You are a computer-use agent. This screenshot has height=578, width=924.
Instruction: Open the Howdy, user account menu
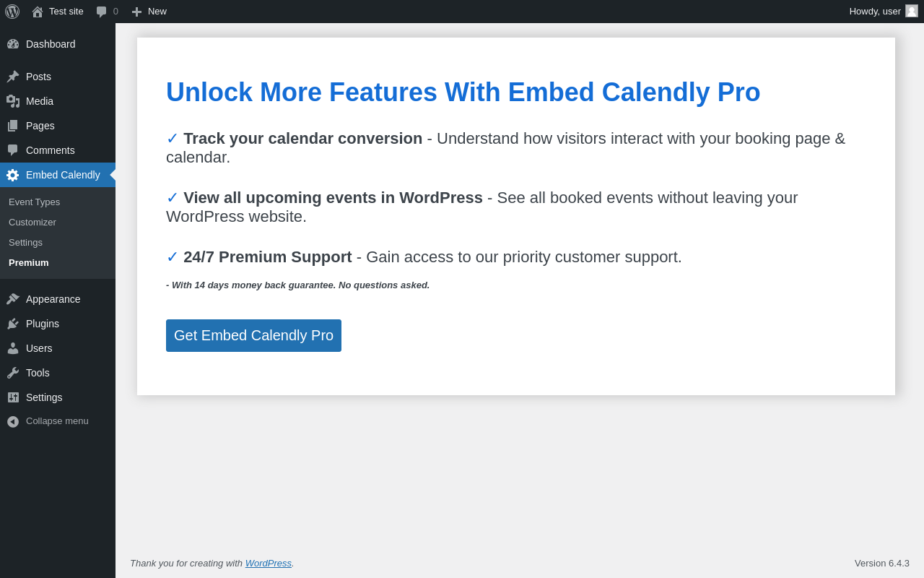875,11
